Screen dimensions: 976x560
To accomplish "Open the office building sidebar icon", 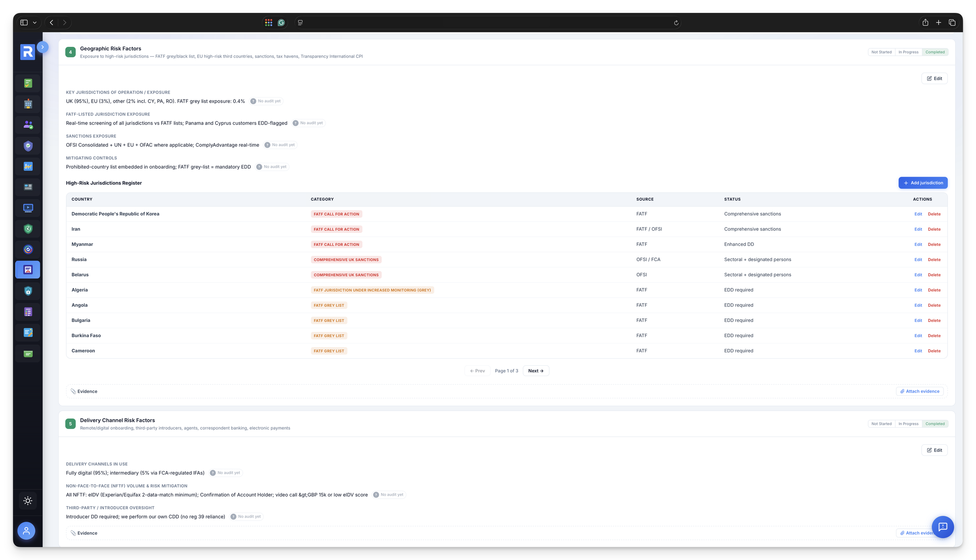I will pyautogui.click(x=28, y=104).
